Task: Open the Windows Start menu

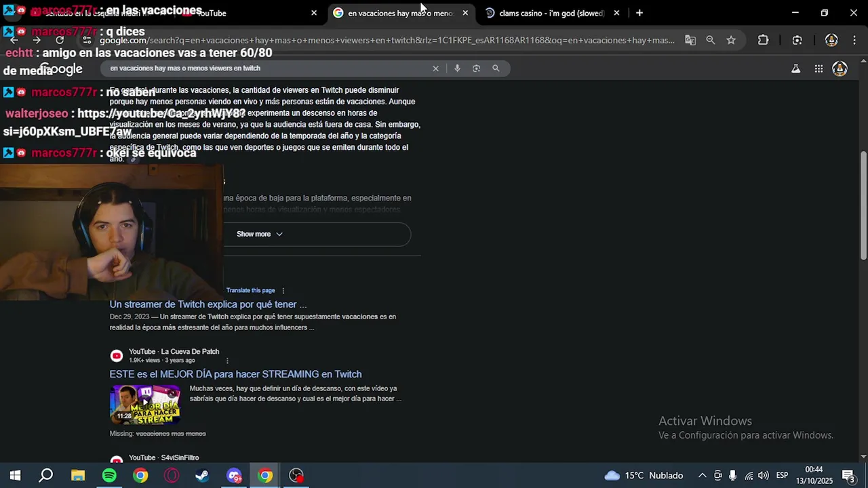Action: 15,476
